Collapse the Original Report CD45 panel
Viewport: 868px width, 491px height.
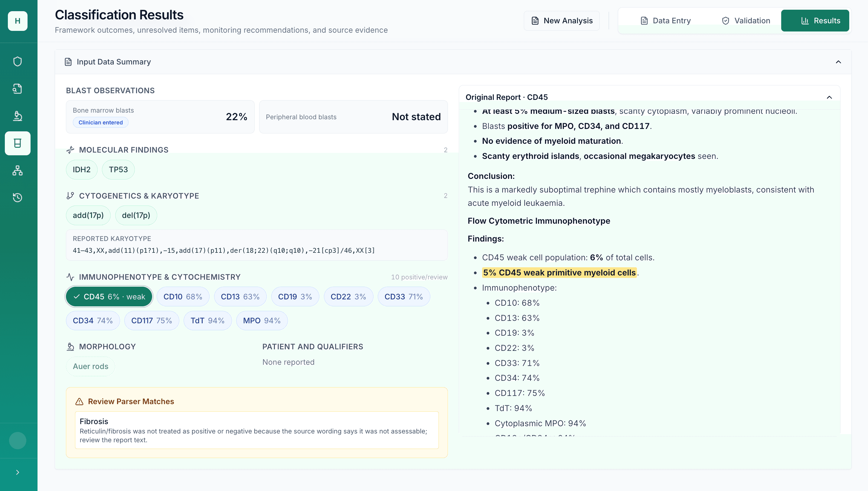click(829, 97)
